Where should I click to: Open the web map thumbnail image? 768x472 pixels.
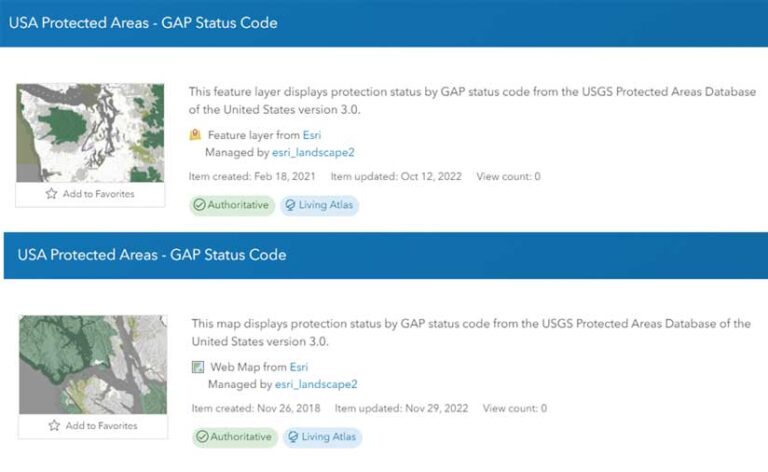[x=93, y=364]
